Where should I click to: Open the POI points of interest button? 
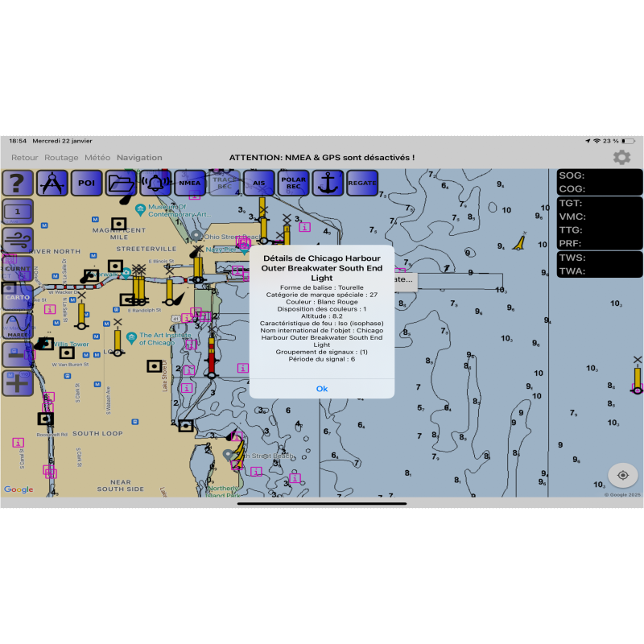(87, 184)
